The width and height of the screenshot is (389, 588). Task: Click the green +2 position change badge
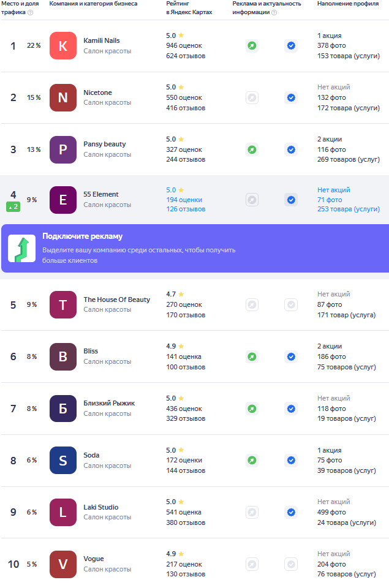coord(13,206)
